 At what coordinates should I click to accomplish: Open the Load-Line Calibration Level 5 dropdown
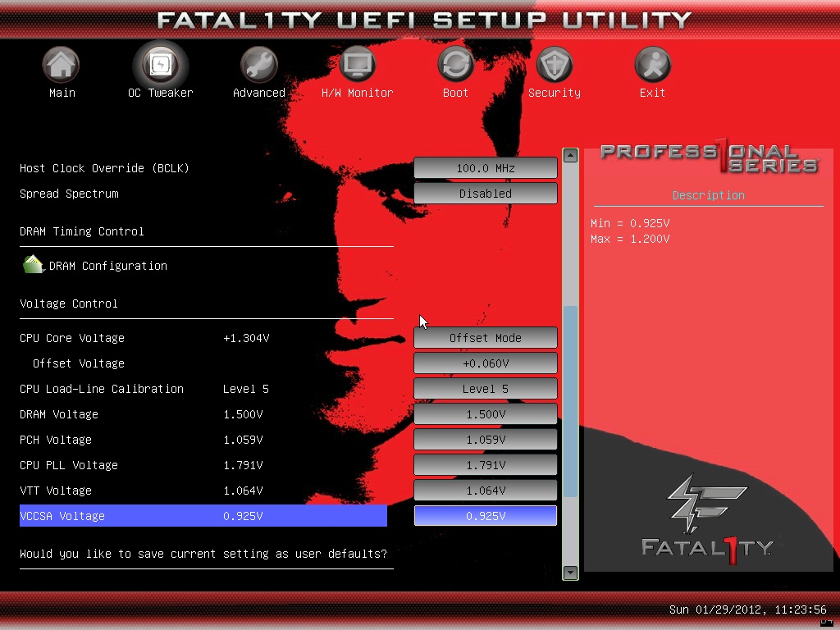tap(486, 389)
